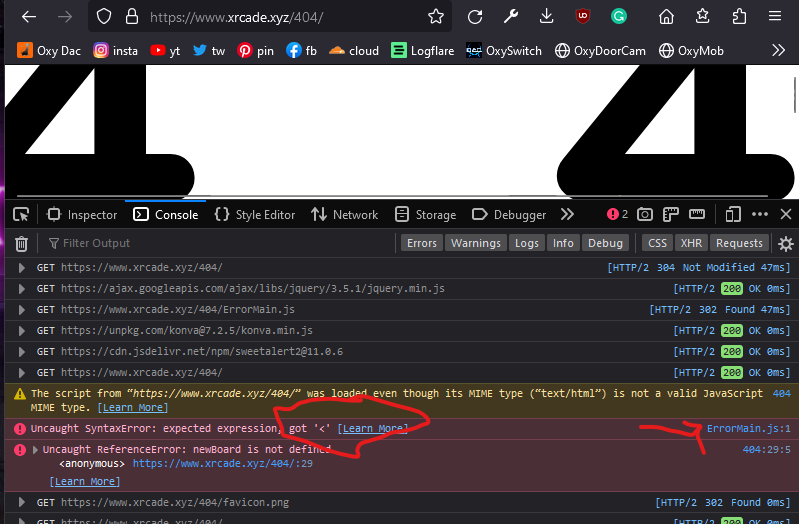Open cloud Cloudflare bookmark
799x524 pixels.
coord(354,50)
